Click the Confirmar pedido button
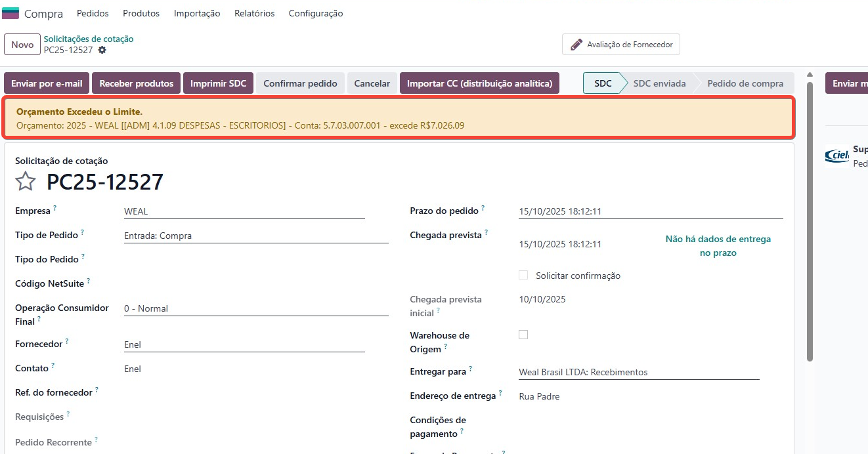This screenshot has height=454, width=868. pos(300,83)
